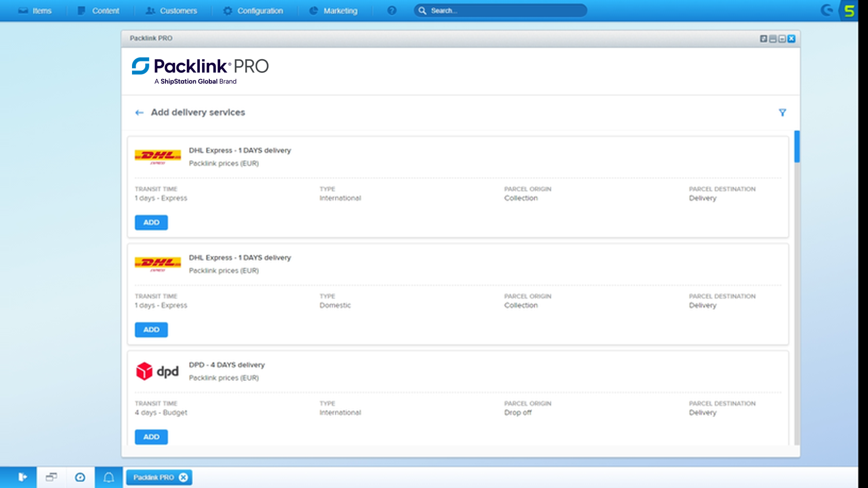Click 'Domestic' type value
This screenshot has width=868, height=488.
(335, 305)
